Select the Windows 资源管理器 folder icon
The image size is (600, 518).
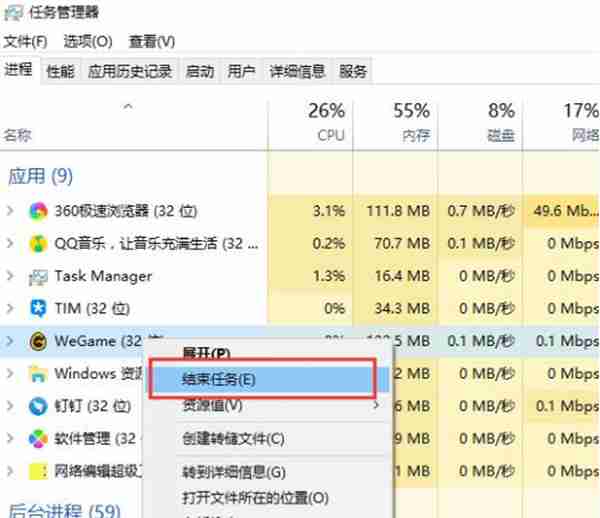click(x=38, y=374)
